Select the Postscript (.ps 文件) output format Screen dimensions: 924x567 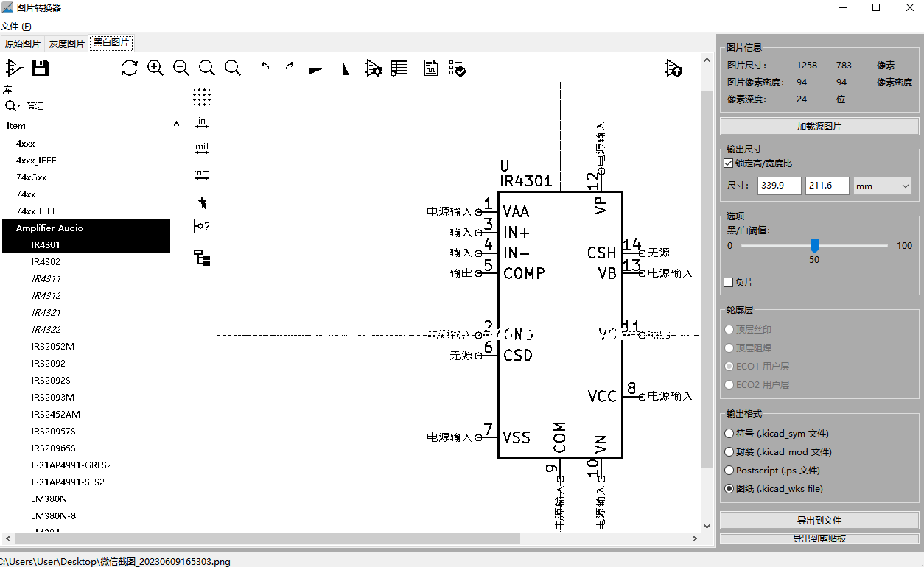(x=729, y=470)
